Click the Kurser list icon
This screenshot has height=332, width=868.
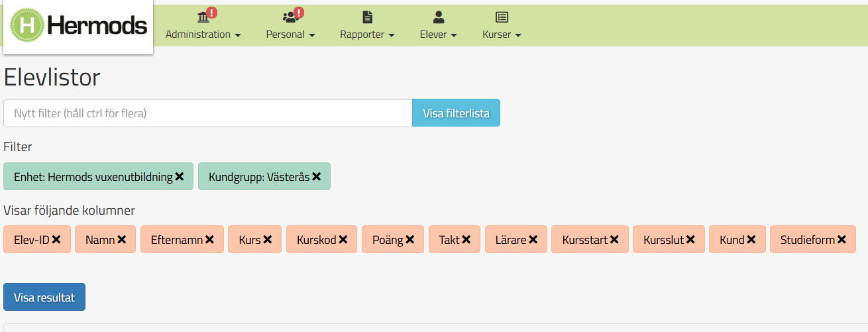point(502,17)
